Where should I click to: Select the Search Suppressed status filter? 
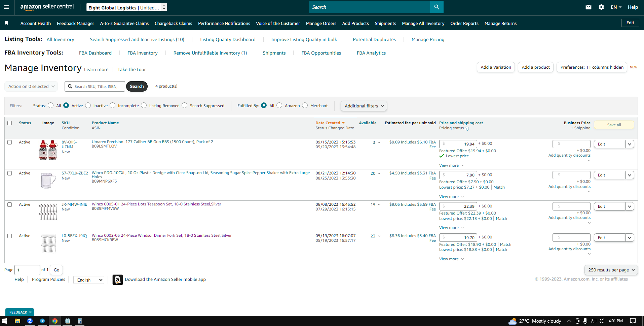185,105
